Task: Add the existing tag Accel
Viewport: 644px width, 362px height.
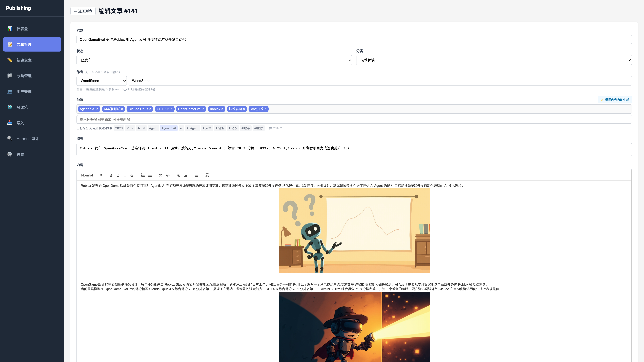Action: coord(141,128)
